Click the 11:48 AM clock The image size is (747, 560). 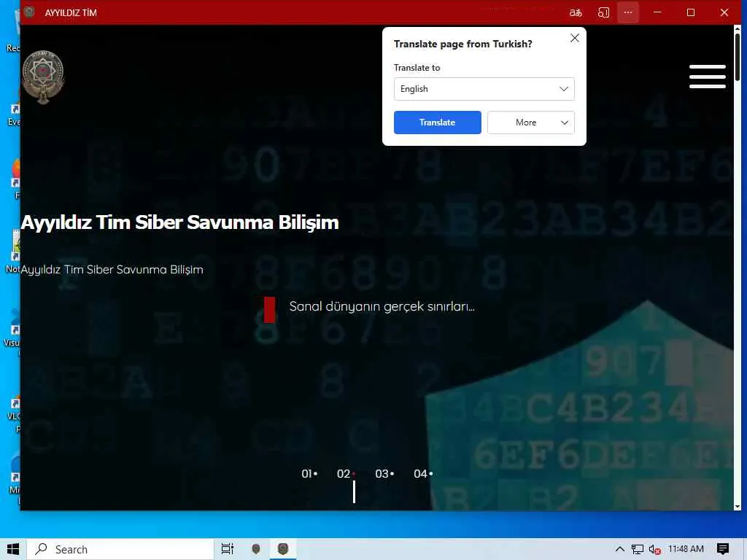686,549
